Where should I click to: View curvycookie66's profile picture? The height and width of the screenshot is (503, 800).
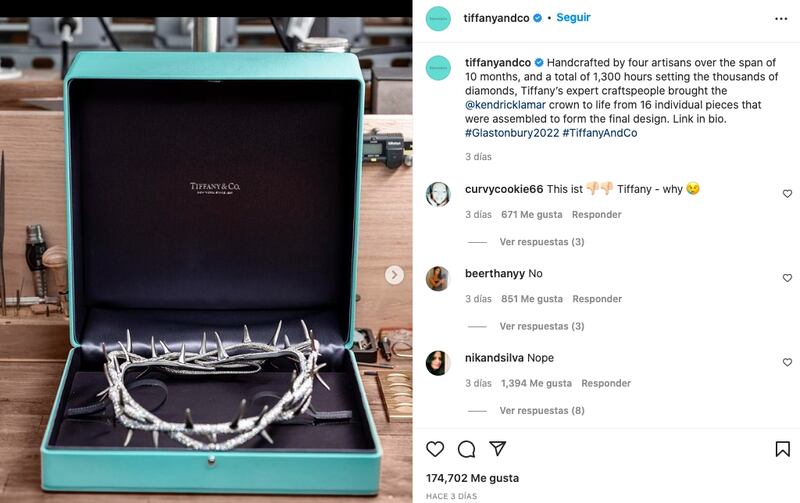click(438, 194)
